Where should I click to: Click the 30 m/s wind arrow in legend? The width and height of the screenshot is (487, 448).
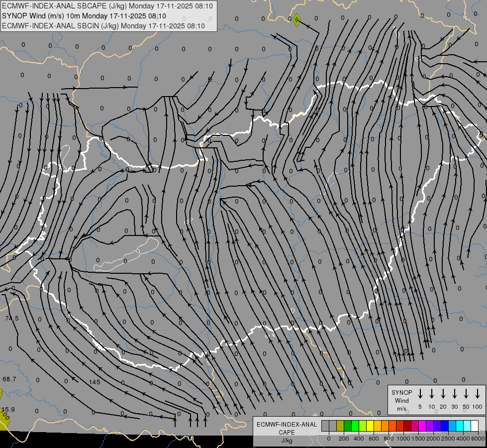tap(454, 394)
